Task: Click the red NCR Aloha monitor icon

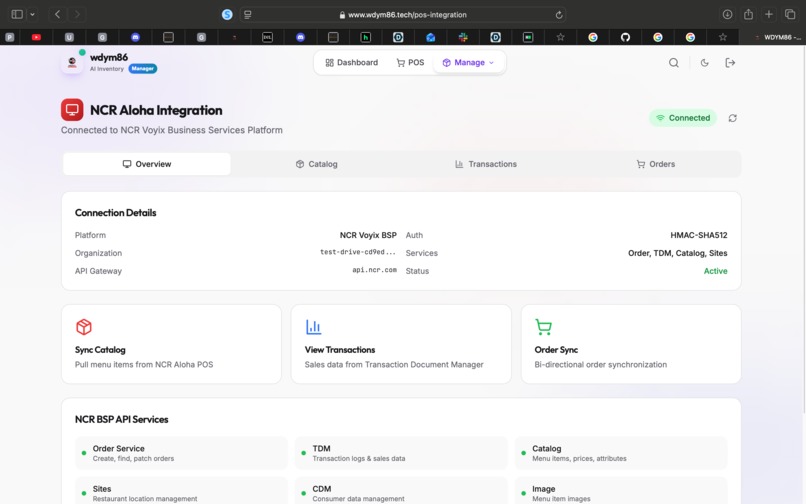Action: [72, 110]
